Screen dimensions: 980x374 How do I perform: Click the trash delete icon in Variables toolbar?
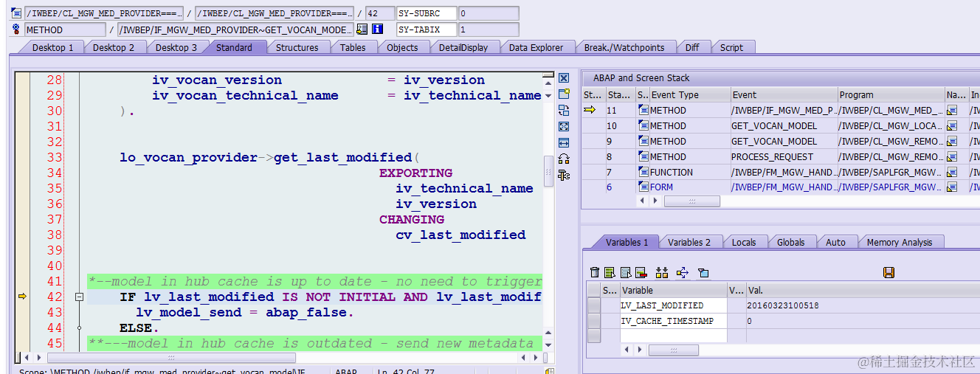point(595,273)
